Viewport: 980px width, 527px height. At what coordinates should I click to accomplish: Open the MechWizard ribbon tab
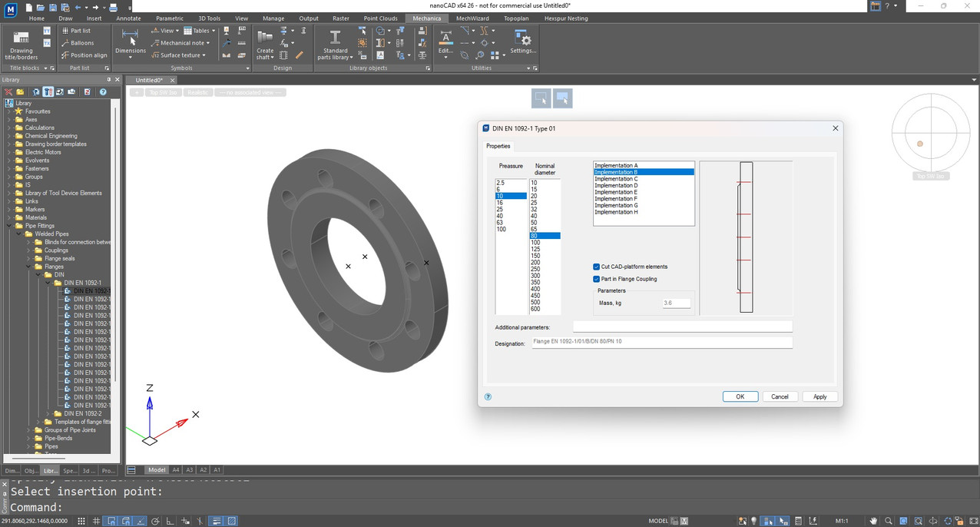click(x=472, y=18)
